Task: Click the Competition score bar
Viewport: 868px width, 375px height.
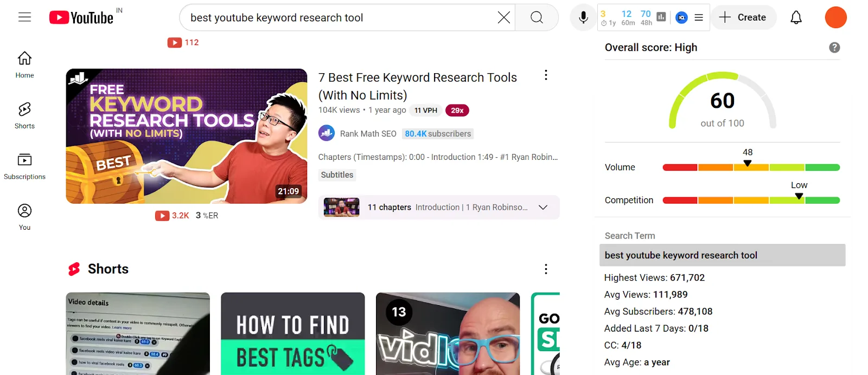Action: click(x=751, y=201)
